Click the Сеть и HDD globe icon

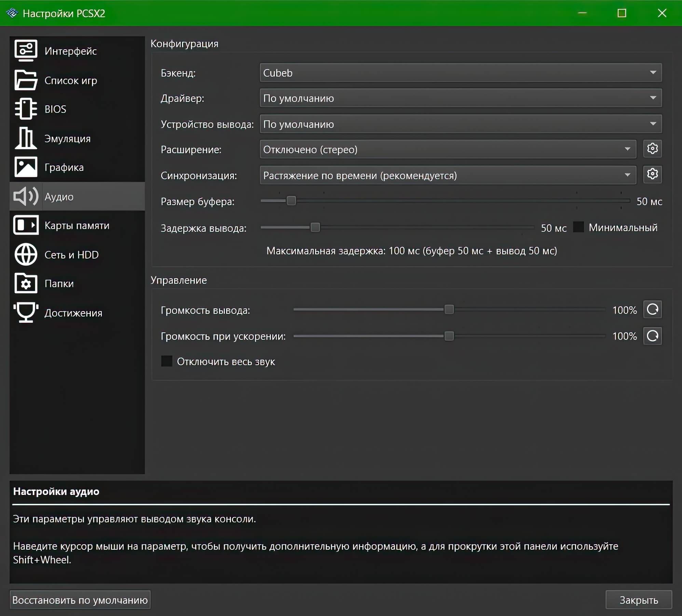[26, 254]
